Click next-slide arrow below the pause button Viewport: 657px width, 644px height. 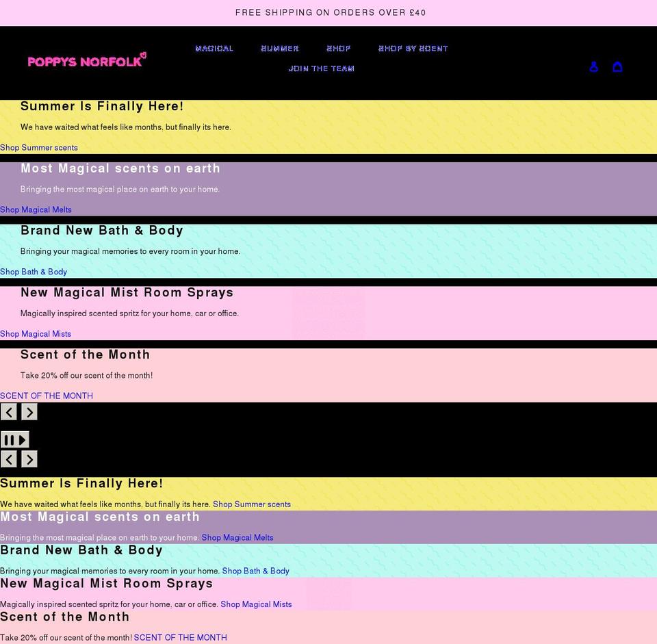[29, 459]
